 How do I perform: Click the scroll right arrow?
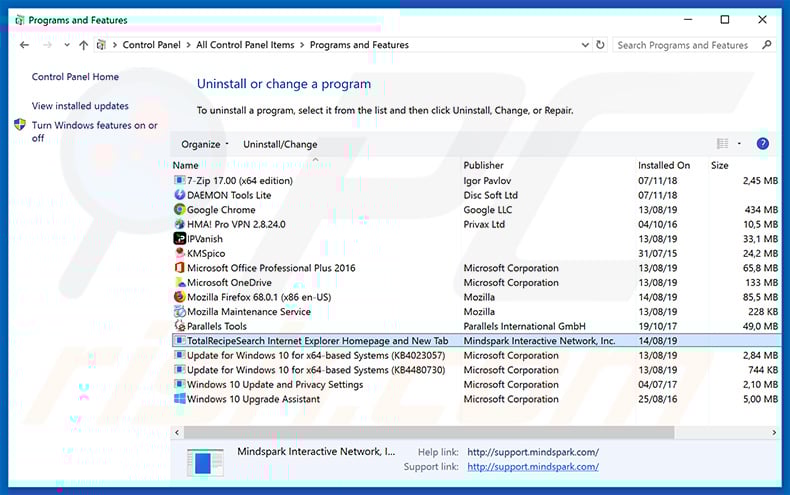tap(774, 432)
